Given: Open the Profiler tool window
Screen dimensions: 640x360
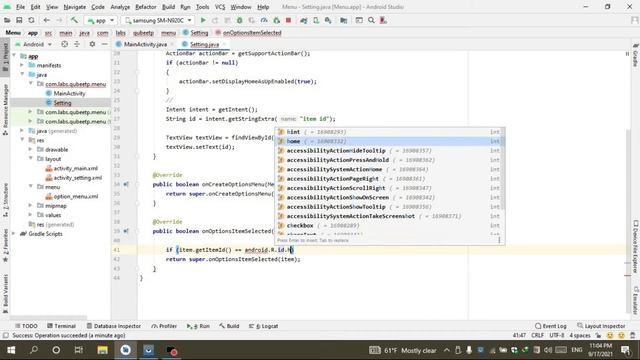Looking at the screenshot, I should 164,326.
